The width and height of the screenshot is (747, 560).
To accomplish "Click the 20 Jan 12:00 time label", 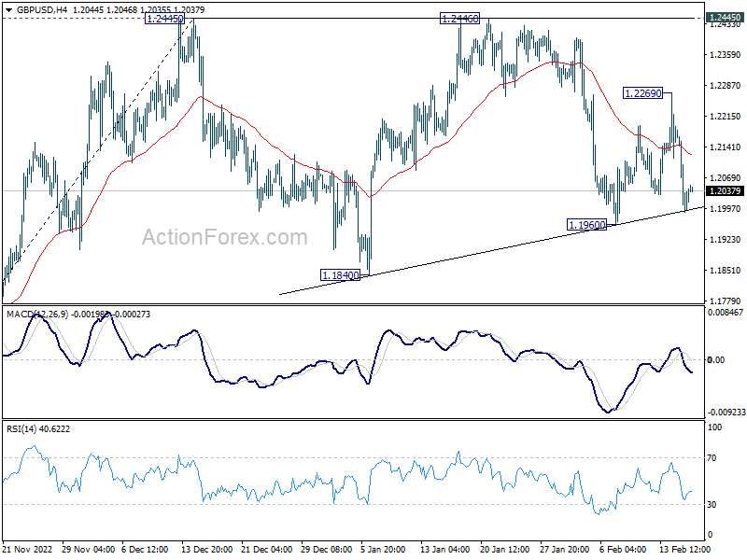I will coord(504,549).
